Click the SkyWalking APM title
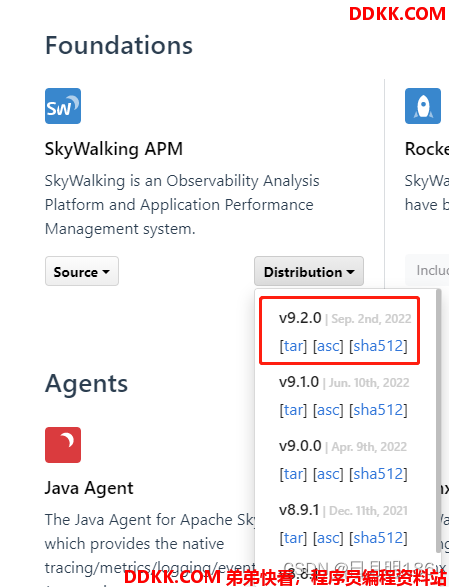The image size is (449, 587). click(x=114, y=149)
